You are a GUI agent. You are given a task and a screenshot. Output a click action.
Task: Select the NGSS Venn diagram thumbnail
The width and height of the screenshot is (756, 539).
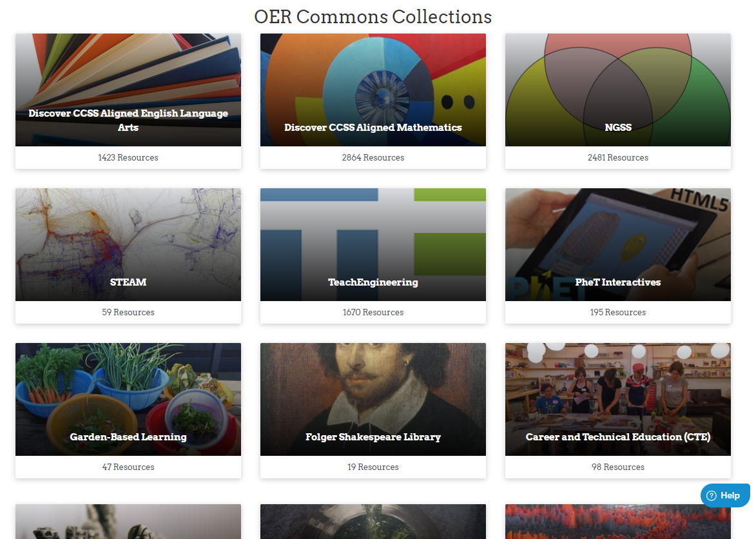pos(618,90)
